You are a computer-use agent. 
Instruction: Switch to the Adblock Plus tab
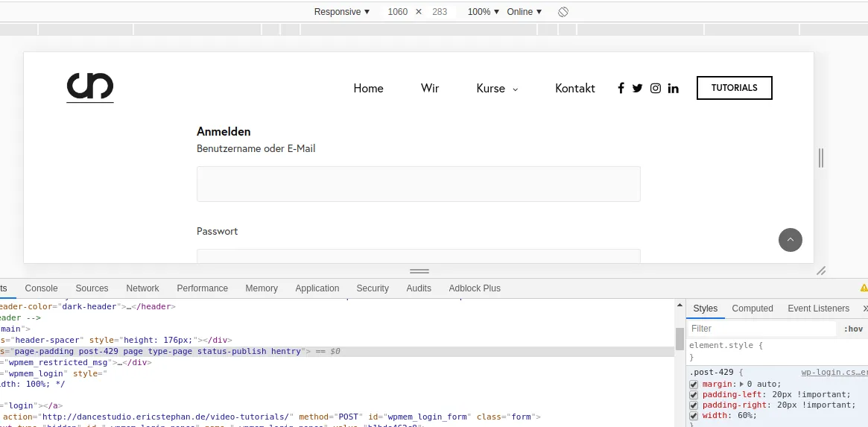tap(475, 288)
